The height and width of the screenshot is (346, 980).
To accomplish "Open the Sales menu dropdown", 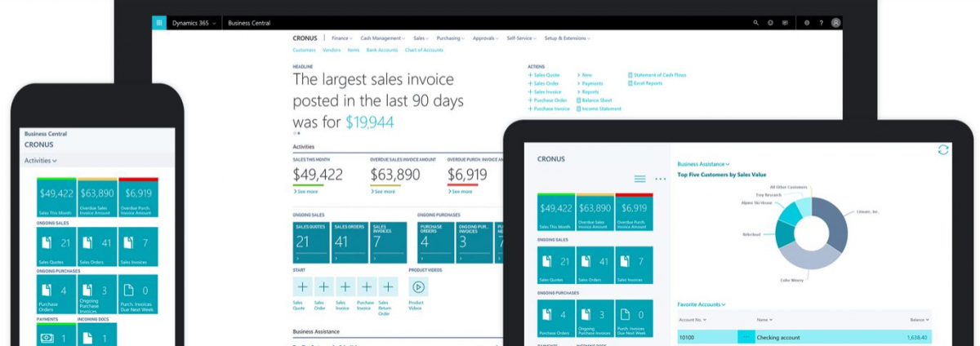I will [x=421, y=38].
